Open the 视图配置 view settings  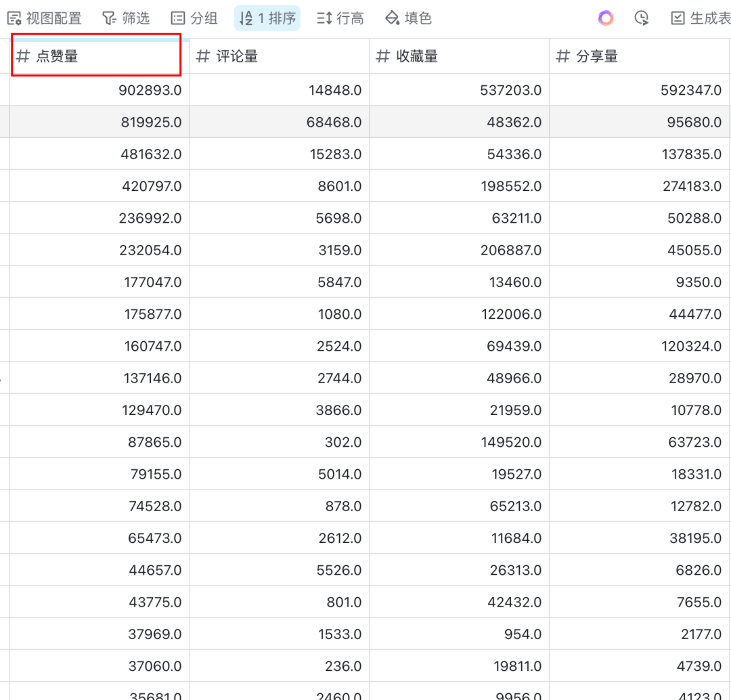click(x=44, y=18)
